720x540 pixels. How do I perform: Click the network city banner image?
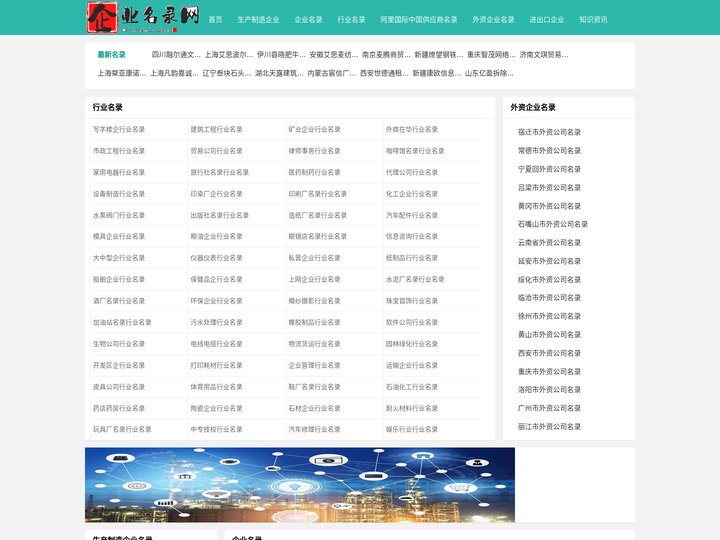pos(300,485)
